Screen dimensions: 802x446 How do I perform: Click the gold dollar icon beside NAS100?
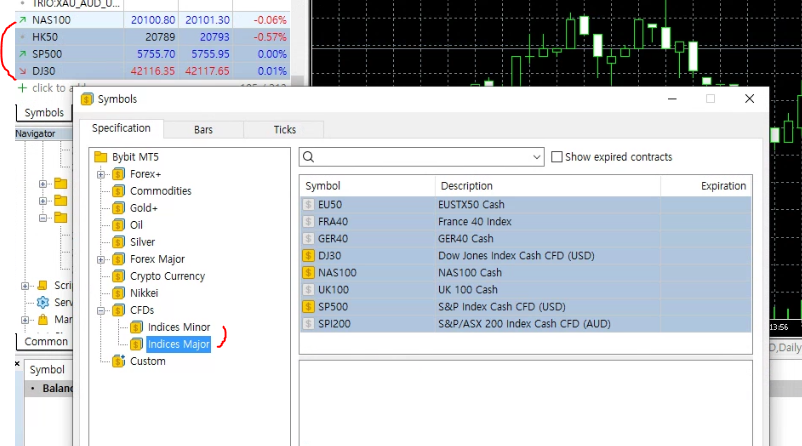pyautogui.click(x=308, y=273)
